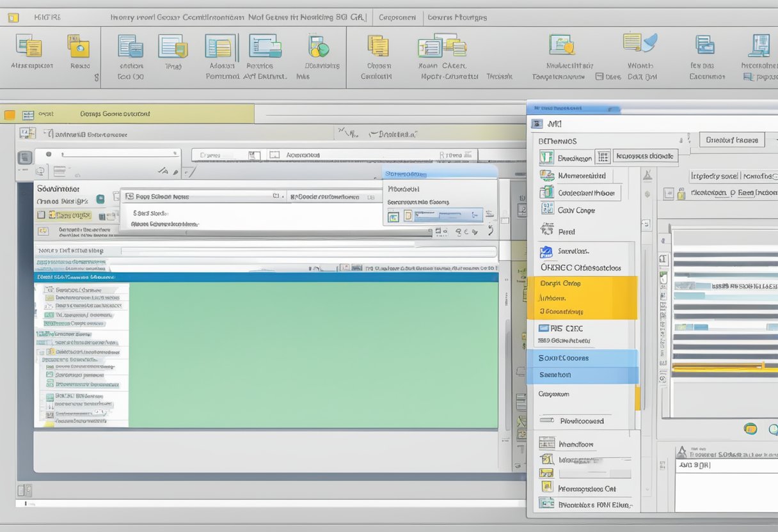Switch to the Carponent tab

pos(397,17)
